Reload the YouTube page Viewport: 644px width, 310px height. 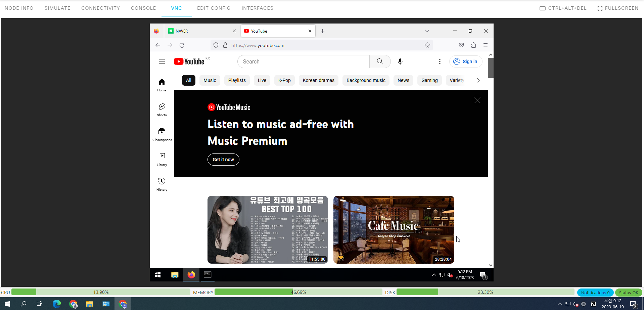click(182, 45)
